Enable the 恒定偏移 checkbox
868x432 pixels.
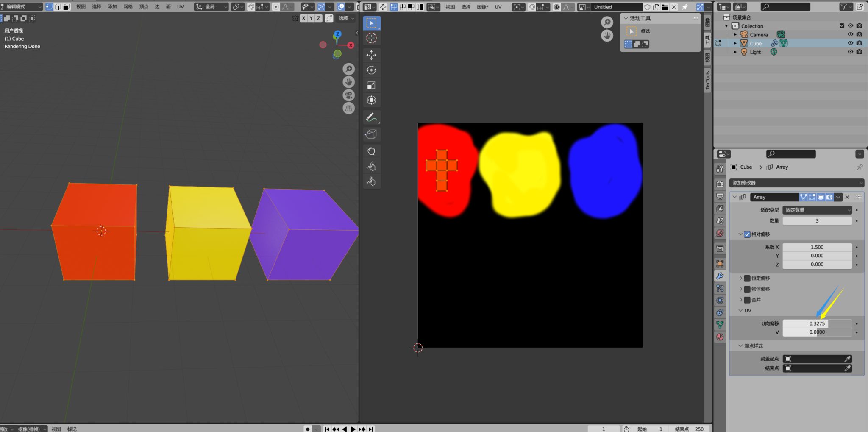coord(747,279)
